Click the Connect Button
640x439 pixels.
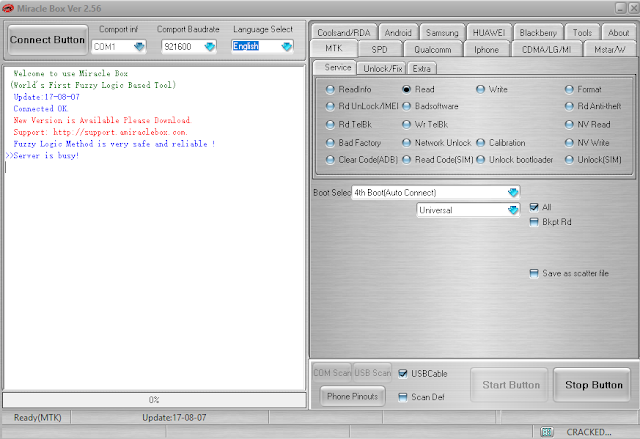click(47, 40)
